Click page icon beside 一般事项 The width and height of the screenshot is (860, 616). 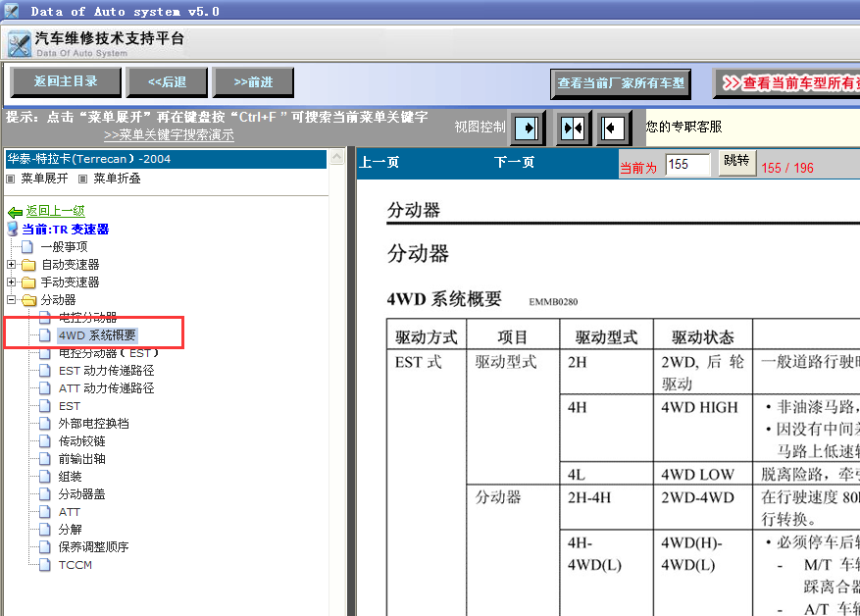26,247
